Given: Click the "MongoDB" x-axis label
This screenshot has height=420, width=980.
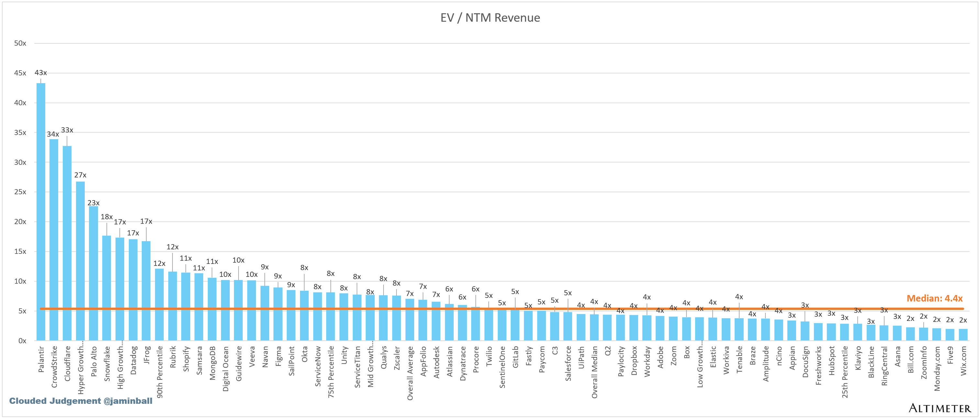Looking at the screenshot, I should (212, 363).
